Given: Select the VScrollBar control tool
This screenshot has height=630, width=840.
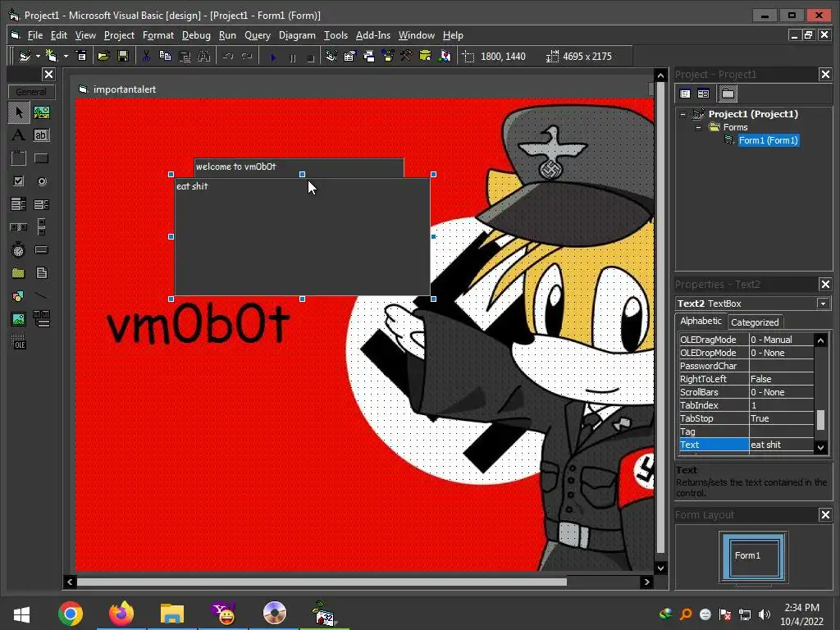Looking at the screenshot, I should tap(42, 227).
